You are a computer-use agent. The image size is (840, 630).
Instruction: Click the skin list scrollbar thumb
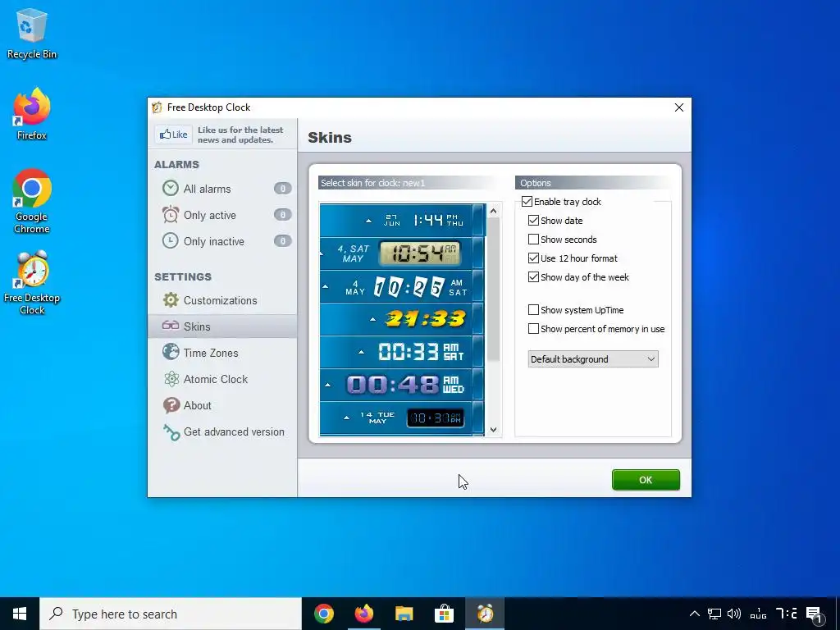click(493, 290)
